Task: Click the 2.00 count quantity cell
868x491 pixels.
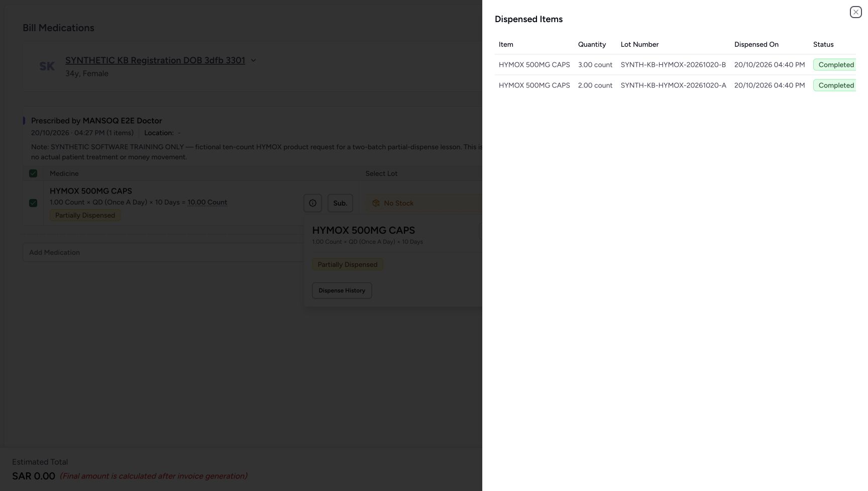Action: pyautogui.click(x=595, y=85)
